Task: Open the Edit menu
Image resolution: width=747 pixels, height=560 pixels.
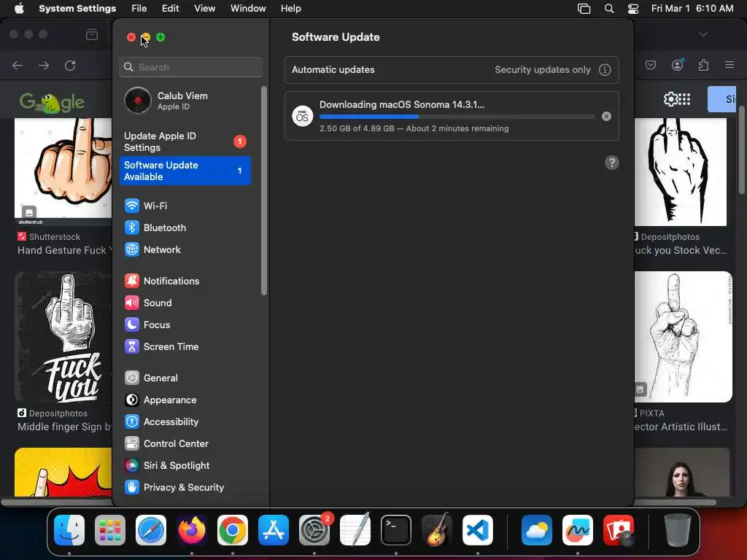Action: [x=170, y=9]
